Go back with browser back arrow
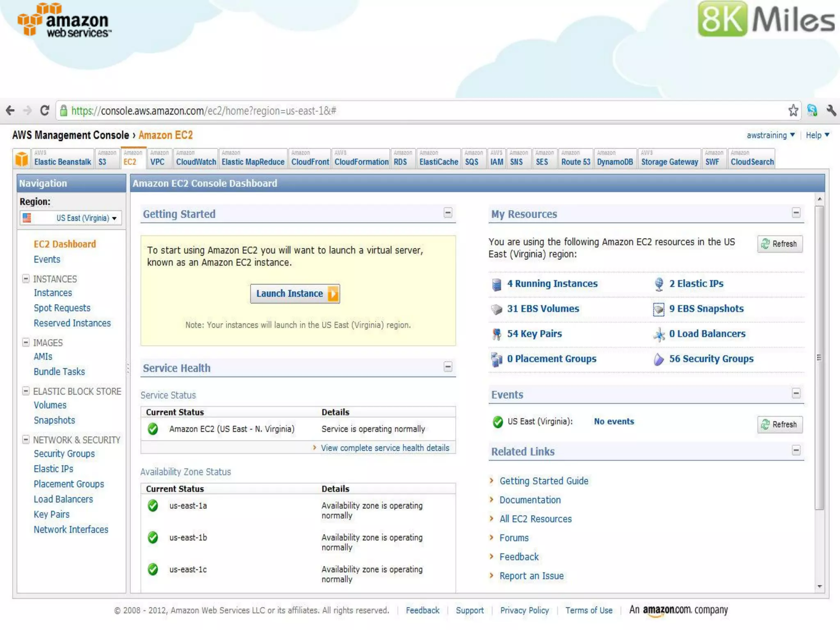Image resolution: width=840 pixels, height=630 pixels. [x=10, y=110]
